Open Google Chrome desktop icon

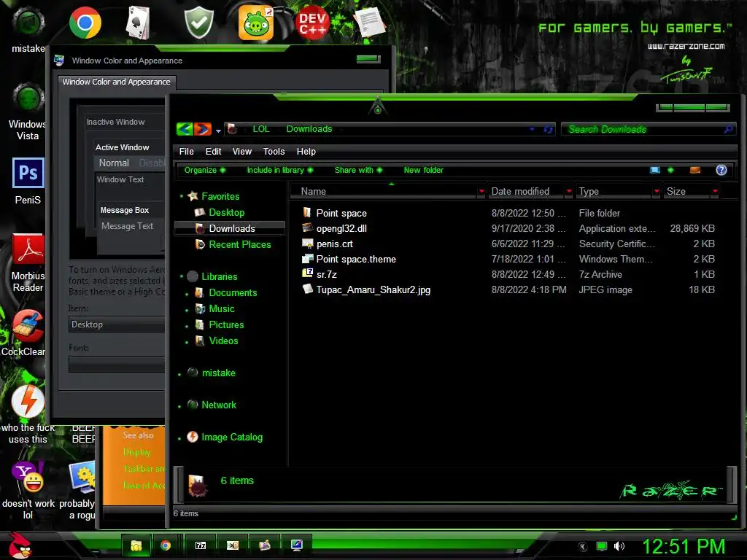[x=85, y=23]
